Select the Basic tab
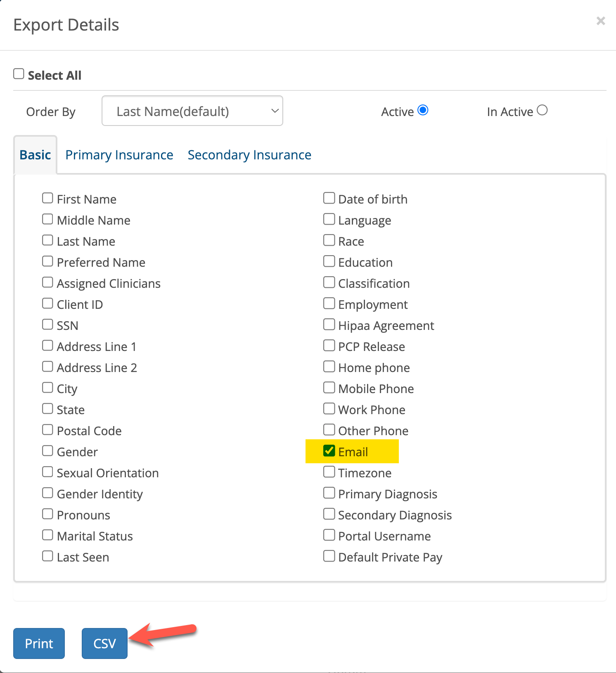The height and width of the screenshot is (673, 616). (35, 154)
